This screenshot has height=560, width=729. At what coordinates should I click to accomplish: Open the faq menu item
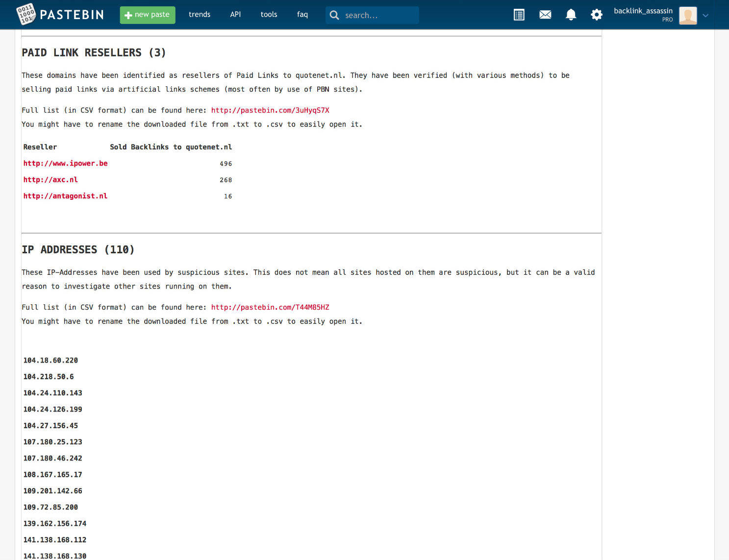[302, 15]
